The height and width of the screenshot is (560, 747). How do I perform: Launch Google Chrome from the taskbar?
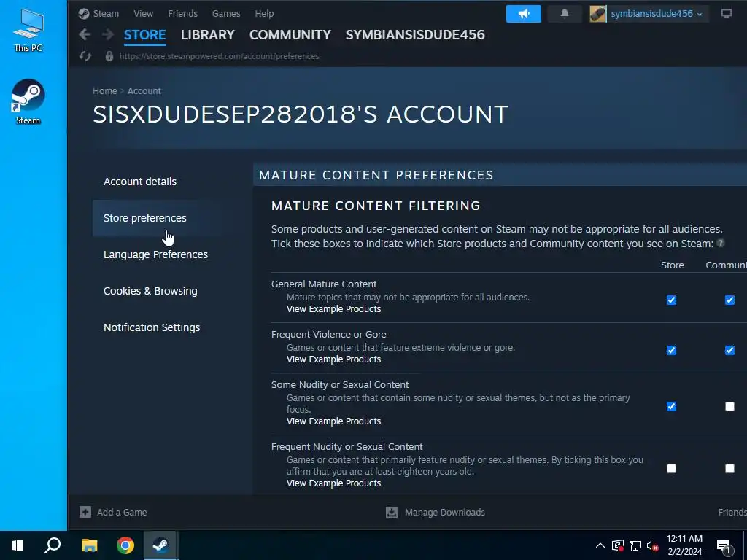pos(125,545)
